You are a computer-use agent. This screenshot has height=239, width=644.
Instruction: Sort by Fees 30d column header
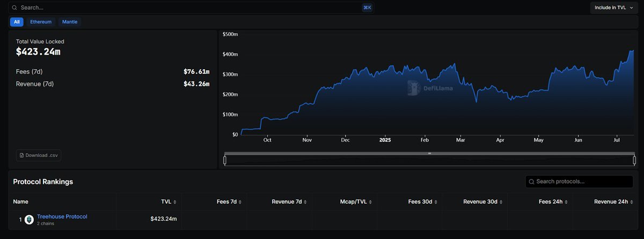coord(422,202)
